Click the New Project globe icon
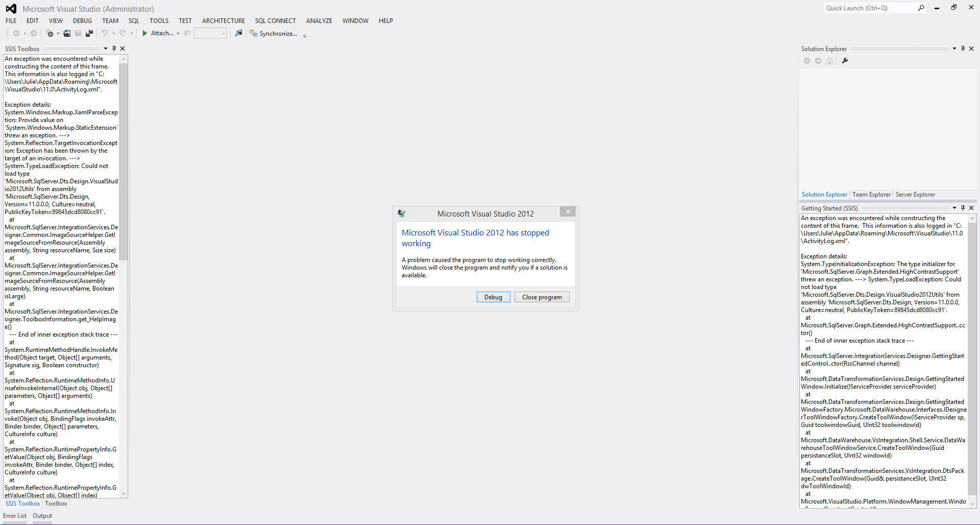 [50, 33]
